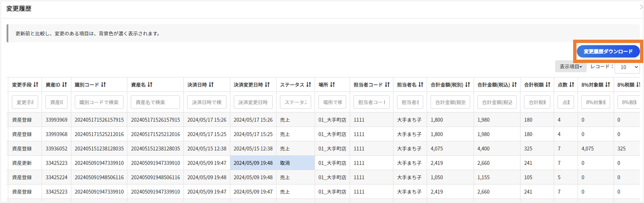This screenshot has width=644, height=203.
Task: Sort by 資産ID column sort icon
Action: click(x=65, y=85)
